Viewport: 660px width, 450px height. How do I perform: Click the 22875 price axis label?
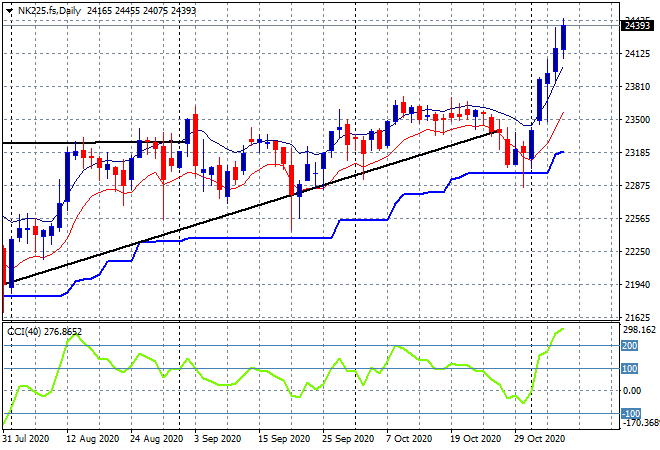tap(638, 186)
